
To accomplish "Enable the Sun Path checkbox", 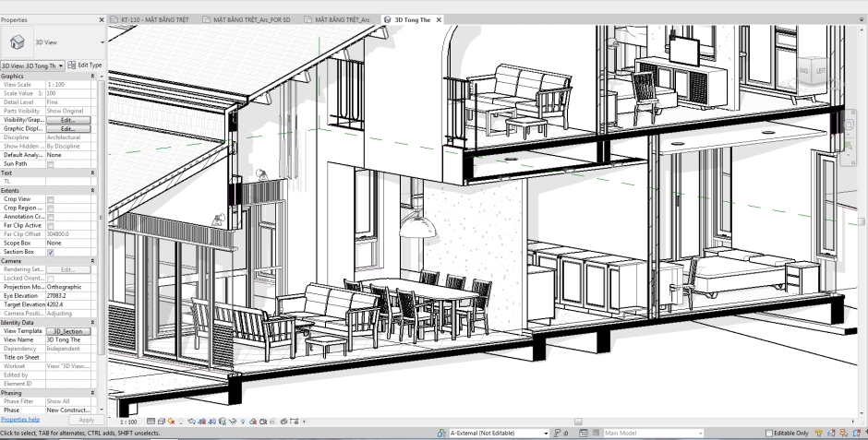I will coord(51,164).
